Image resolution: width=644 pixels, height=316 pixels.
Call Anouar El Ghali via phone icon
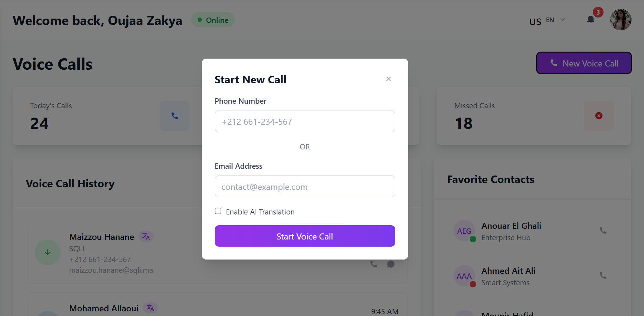[603, 231]
